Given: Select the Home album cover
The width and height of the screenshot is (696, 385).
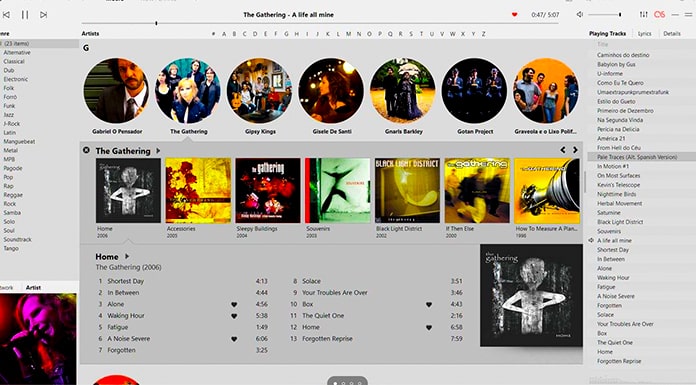Looking at the screenshot, I should (x=128, y=191).
